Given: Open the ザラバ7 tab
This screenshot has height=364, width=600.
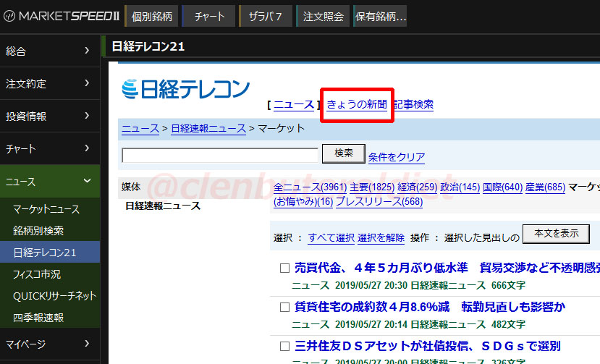Looking at the screenshot, I should pos(266,17).
